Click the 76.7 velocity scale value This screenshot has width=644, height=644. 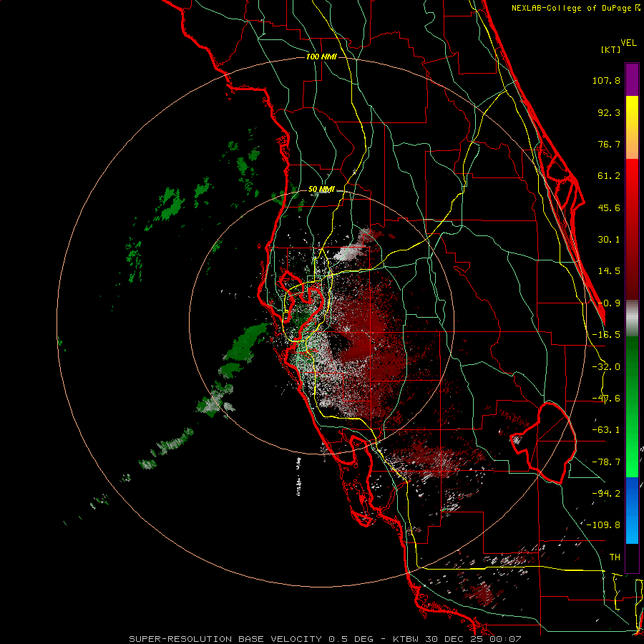609,144
